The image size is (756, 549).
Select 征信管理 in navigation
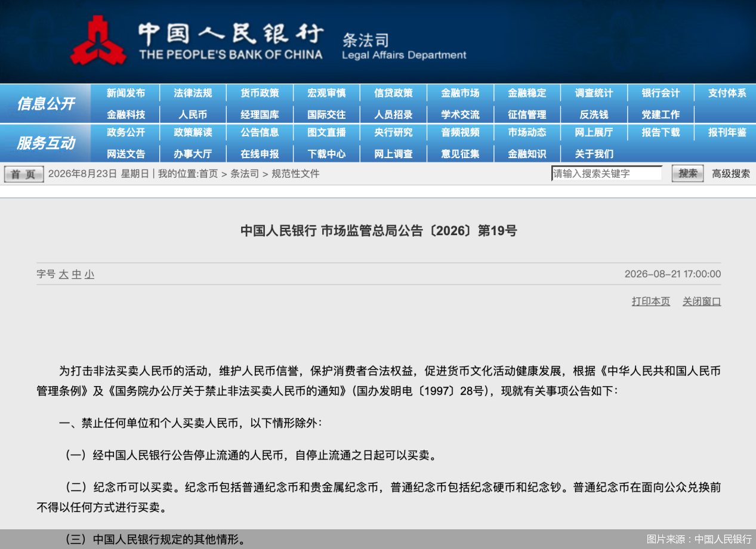pyautogui.click(x=527, y=115)
